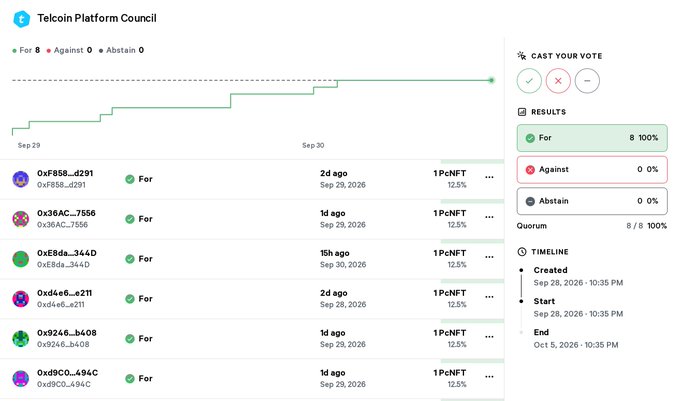The width and height of the screenshot is (680, 401).
Task: Click For check icon in 0xE8da...344D row
Action: 130,259
